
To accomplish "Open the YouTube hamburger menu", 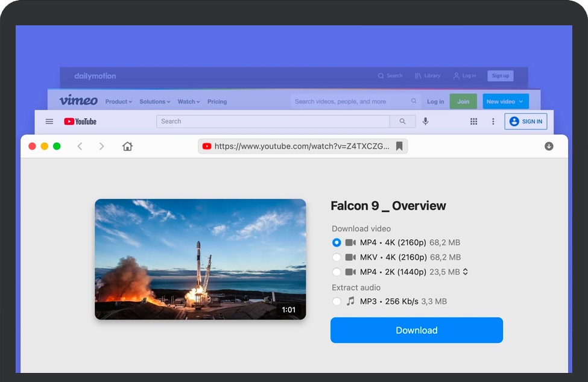I will (49, 121).
